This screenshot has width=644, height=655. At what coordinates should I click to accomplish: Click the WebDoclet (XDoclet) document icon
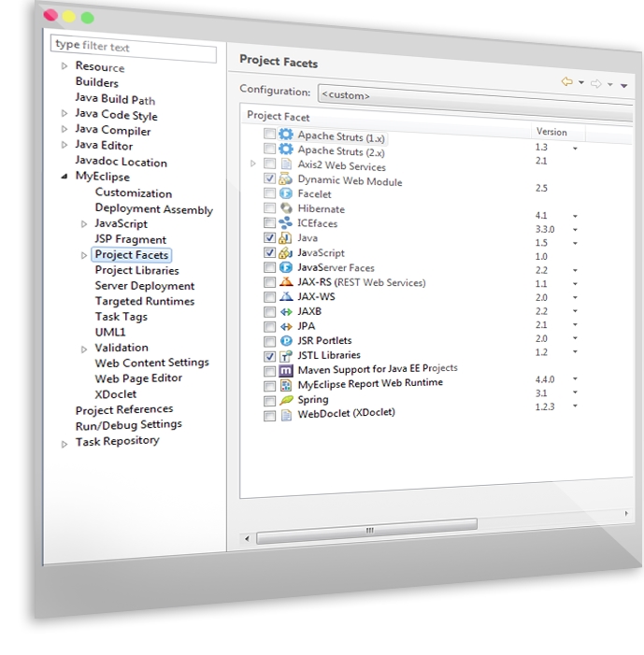click(286, 415)
